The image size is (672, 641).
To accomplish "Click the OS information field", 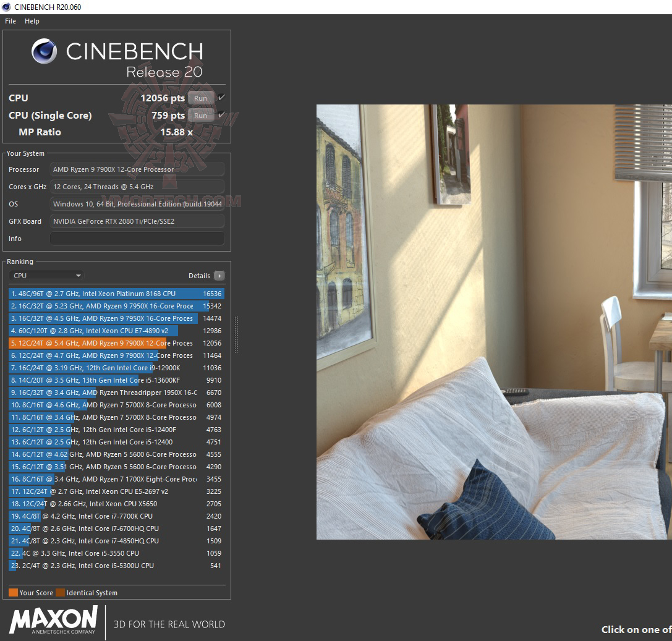I will (137, 204).
